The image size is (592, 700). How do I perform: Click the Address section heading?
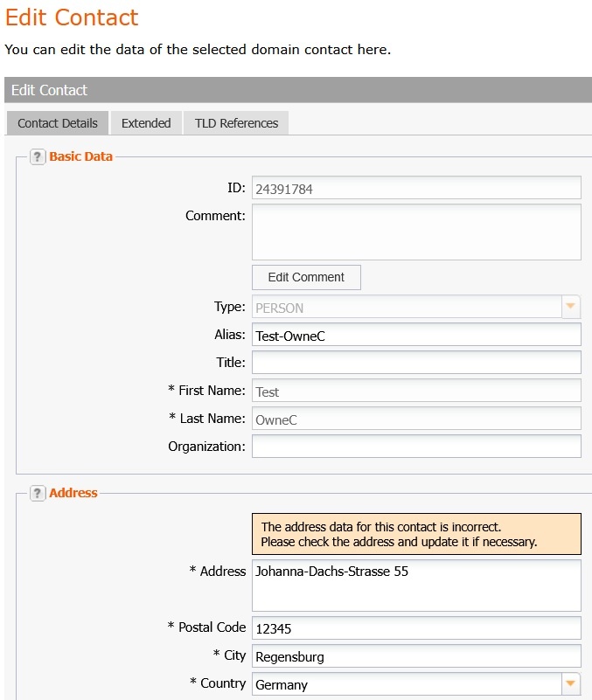pos(73,493)
